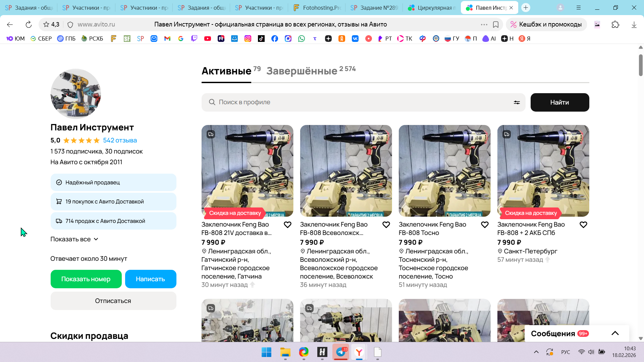Favorite the Feng Bao FB-808 21V listing
The height and width of the screenshot is (362, 644).
(287, 225)
